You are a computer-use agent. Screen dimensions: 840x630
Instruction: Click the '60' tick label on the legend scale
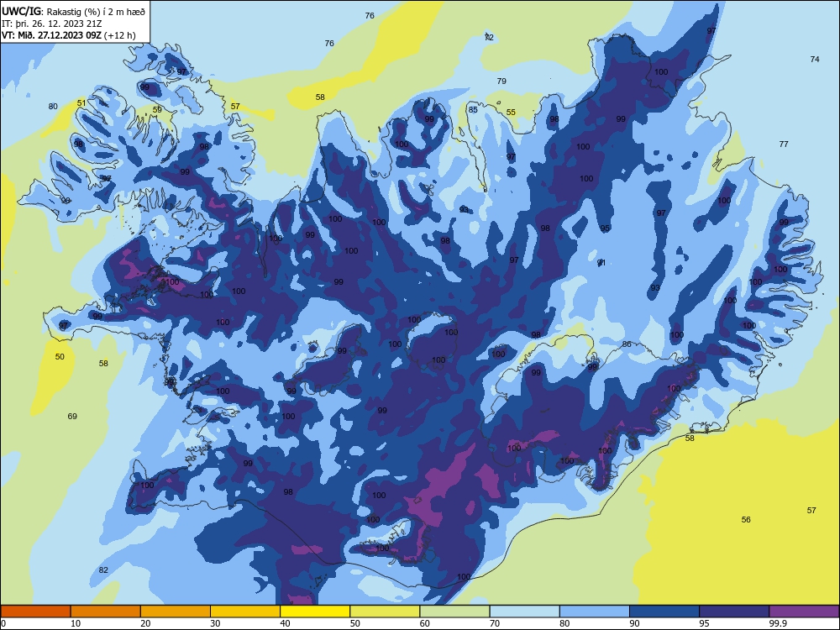[425, 623]
